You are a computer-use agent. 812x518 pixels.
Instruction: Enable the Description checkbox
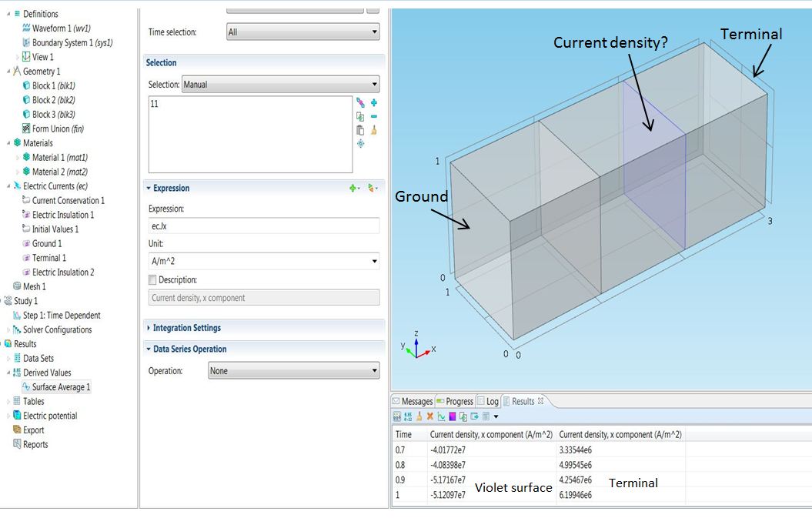[152, 280]
